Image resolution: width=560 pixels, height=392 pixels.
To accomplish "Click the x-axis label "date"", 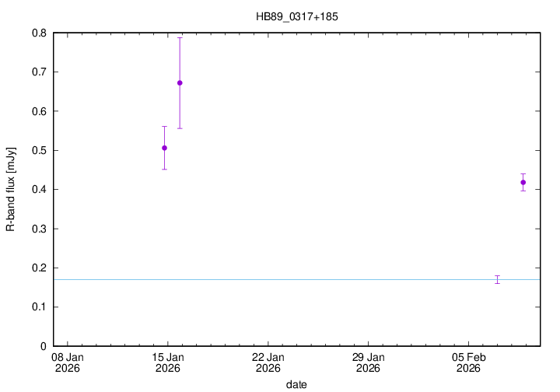I will coord(296,384).
